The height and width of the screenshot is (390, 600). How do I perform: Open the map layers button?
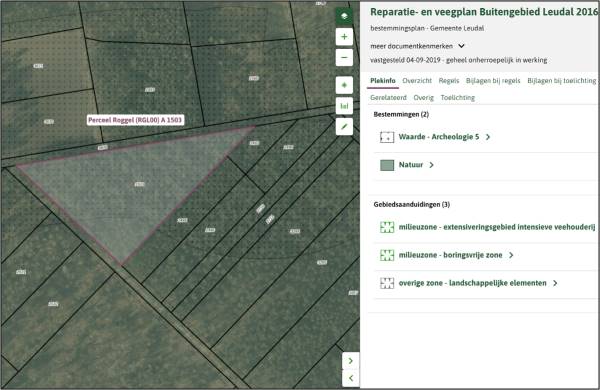tap(344, 16)
